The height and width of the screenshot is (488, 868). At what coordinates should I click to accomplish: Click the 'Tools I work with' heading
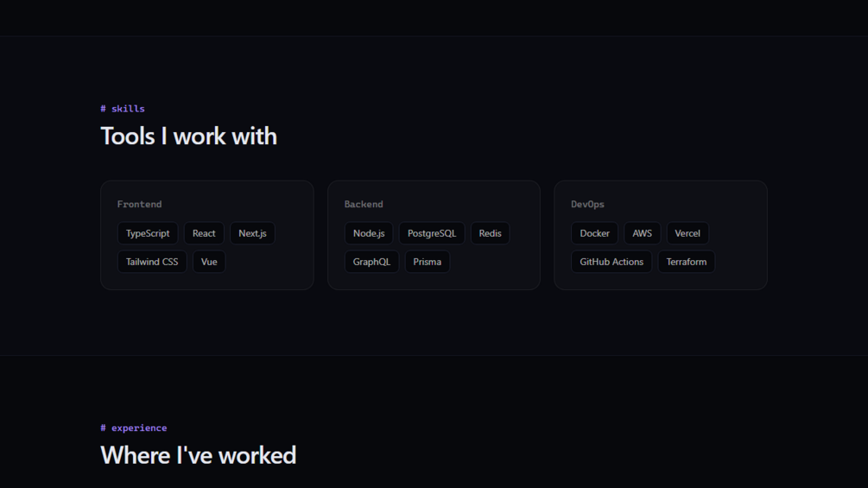[189, 136]
